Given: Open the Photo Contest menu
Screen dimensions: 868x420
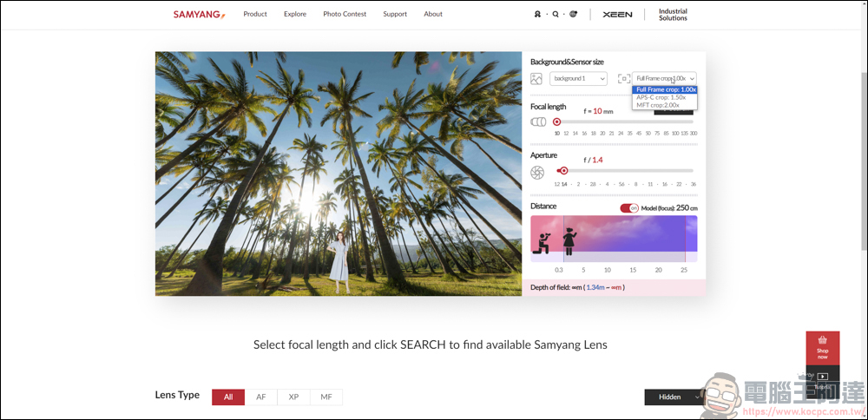Looking at the screenshot, I should click(x=345, y=15).
